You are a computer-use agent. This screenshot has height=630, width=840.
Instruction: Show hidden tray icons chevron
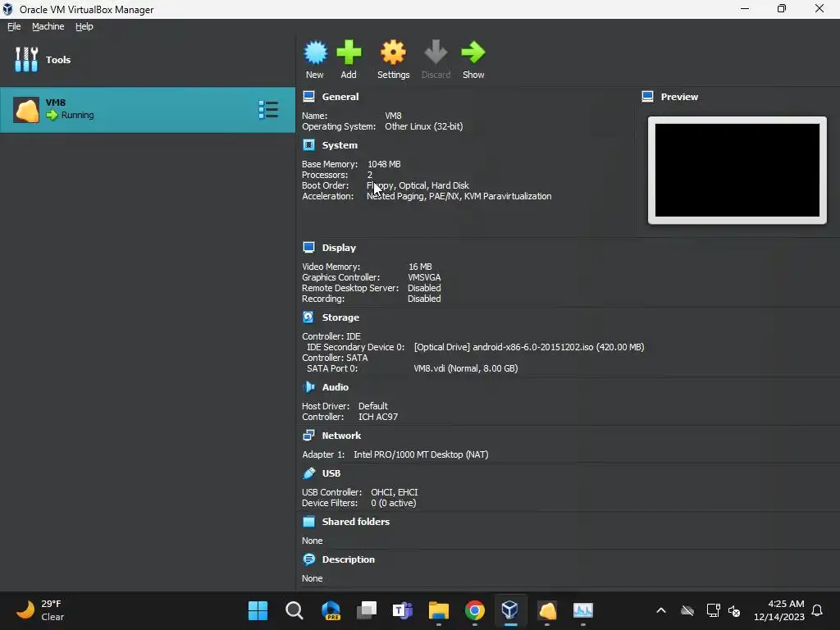[661, 610]
